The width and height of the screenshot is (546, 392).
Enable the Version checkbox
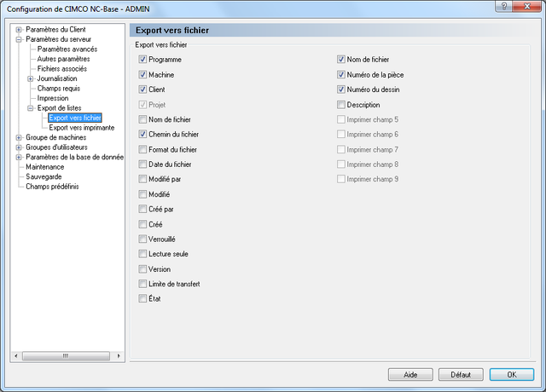142,269
